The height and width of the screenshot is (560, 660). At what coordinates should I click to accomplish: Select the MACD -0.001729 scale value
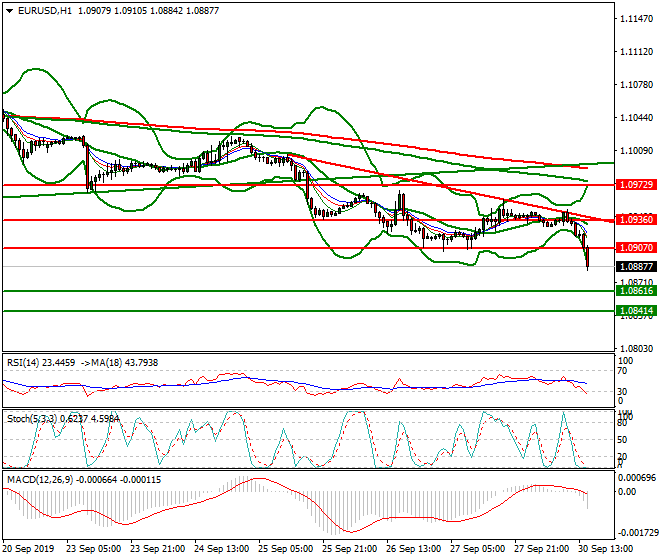[638, 533]
